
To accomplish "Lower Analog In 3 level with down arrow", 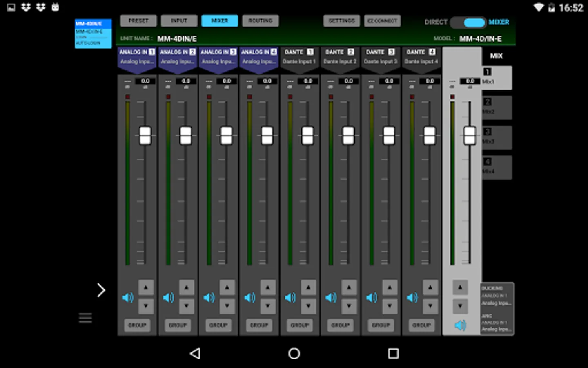I will click(x=227, y=306).
